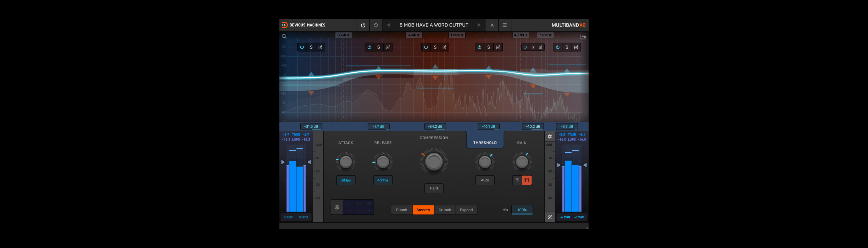Select the Crunch compression style
This screenshot has height=248, width=868.
click(445, 210)
